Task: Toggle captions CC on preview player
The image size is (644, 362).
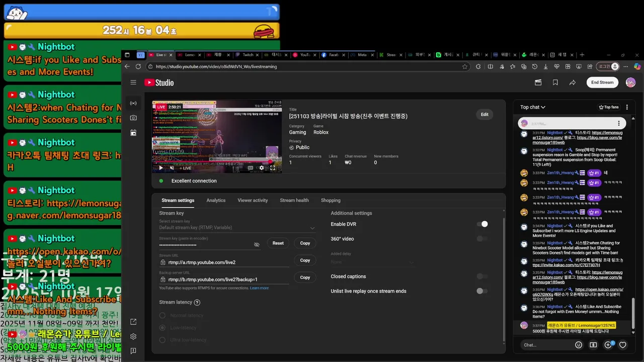Action: (x=251, y=168)
